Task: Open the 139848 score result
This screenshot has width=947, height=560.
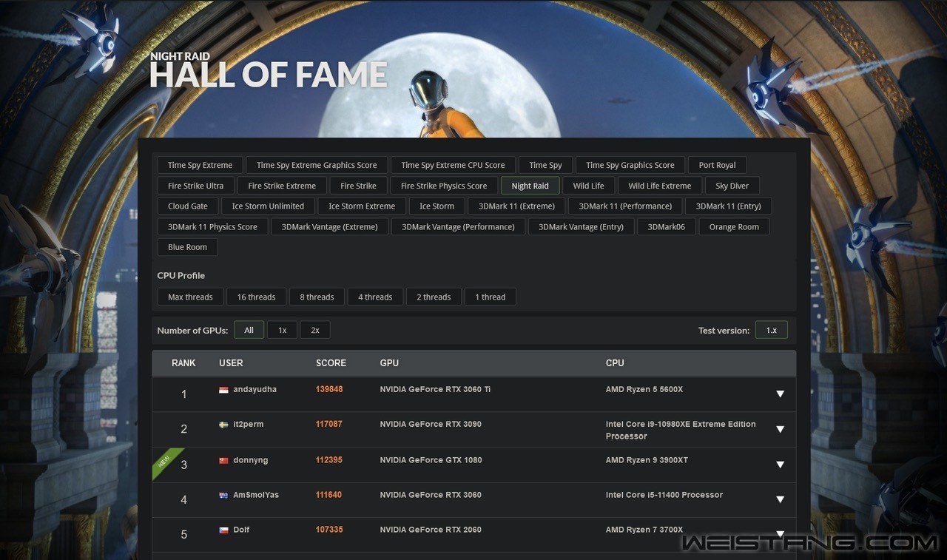Action: point(329,389)
